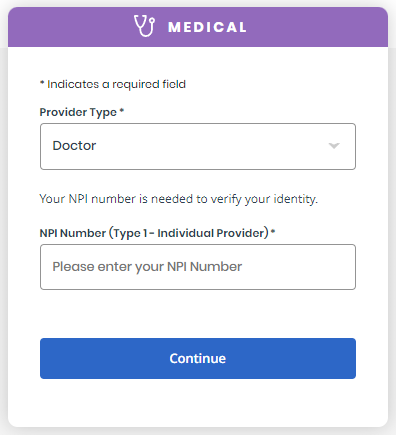Image resolution: width=396 pixels, height=435 pixels.
Task: Click the 'Please enter your NPI Number' placeholder
Action: (x=147, y=267)
